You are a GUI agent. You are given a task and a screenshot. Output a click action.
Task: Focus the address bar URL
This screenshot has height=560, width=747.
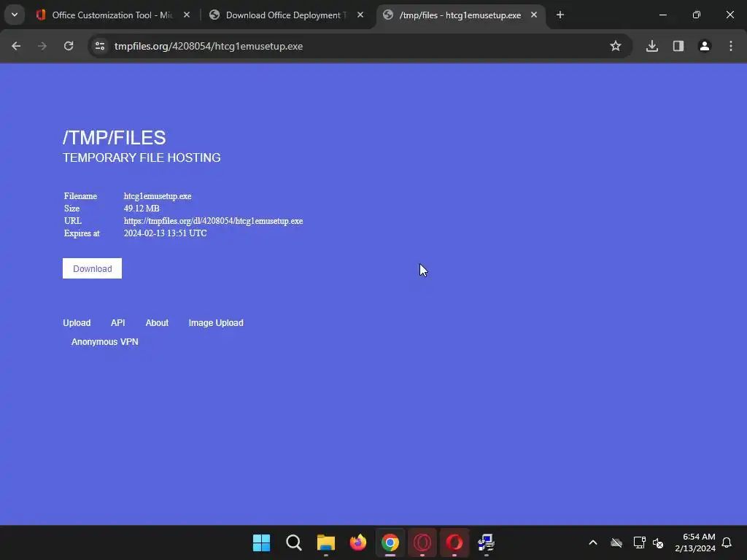208,46
